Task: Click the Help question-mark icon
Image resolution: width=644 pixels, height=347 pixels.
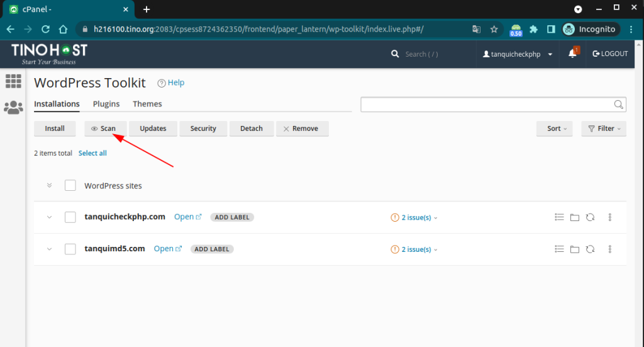Action: tap(162, 83)
